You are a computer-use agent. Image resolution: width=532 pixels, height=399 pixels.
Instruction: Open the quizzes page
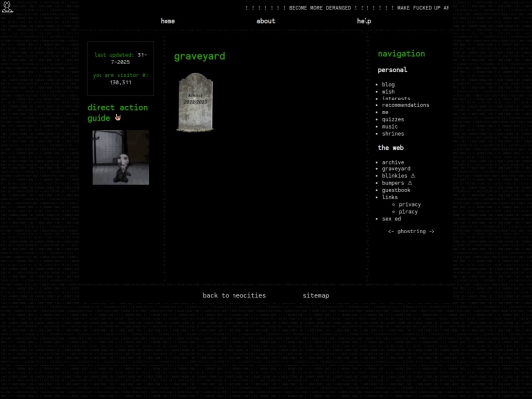tap(393, 120)
